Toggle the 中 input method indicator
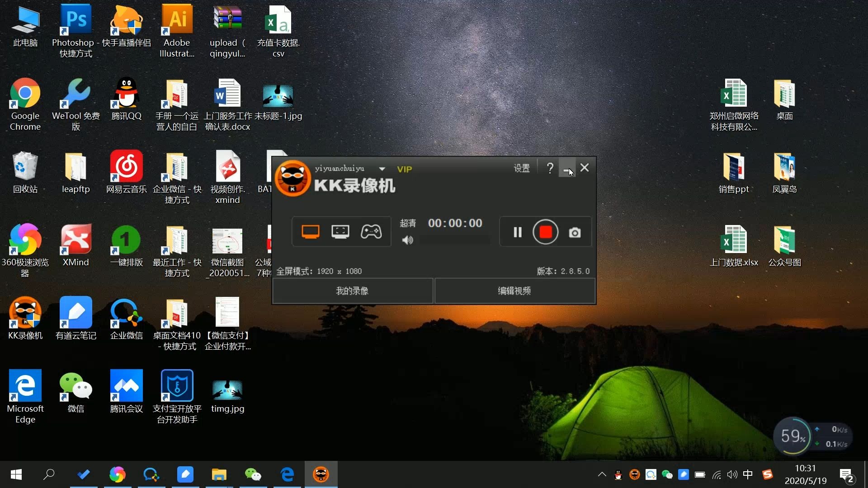Screen dimensions: 868x488 click(x=748, y=474)
